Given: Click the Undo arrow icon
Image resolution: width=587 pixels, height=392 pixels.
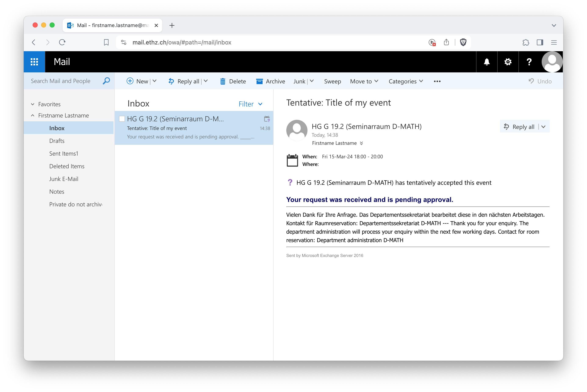Looking at the screenshot, I should tap(531, 81).
